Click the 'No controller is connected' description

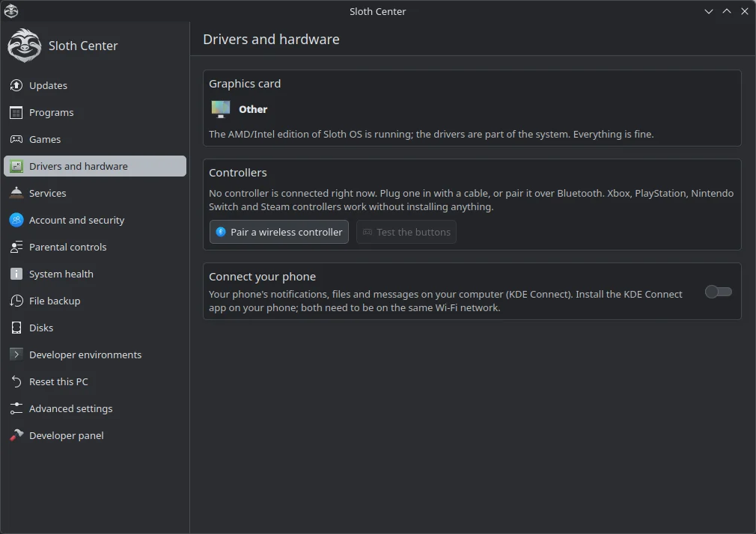[x=471, y=200]
